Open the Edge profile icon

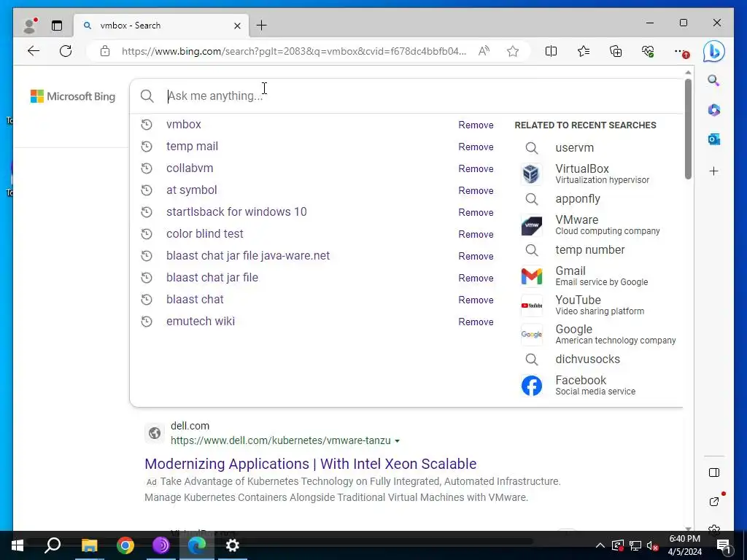click(x=30, y=26)
